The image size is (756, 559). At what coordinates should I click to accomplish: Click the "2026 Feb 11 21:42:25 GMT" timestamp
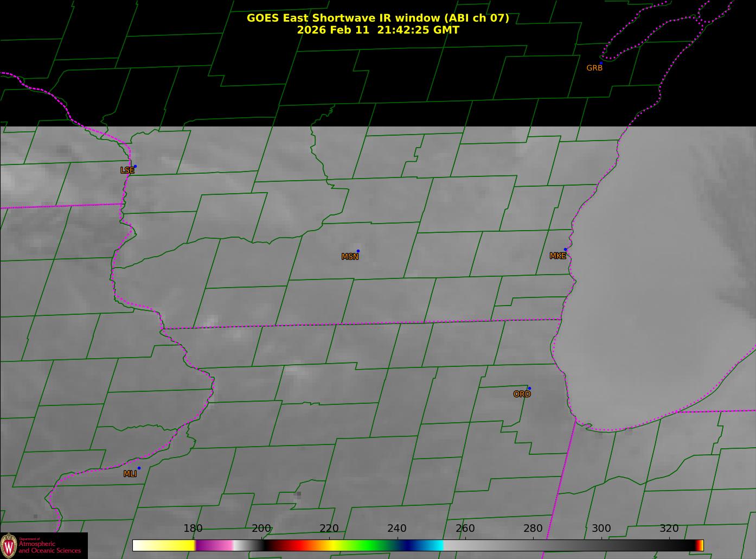(378, 30)
